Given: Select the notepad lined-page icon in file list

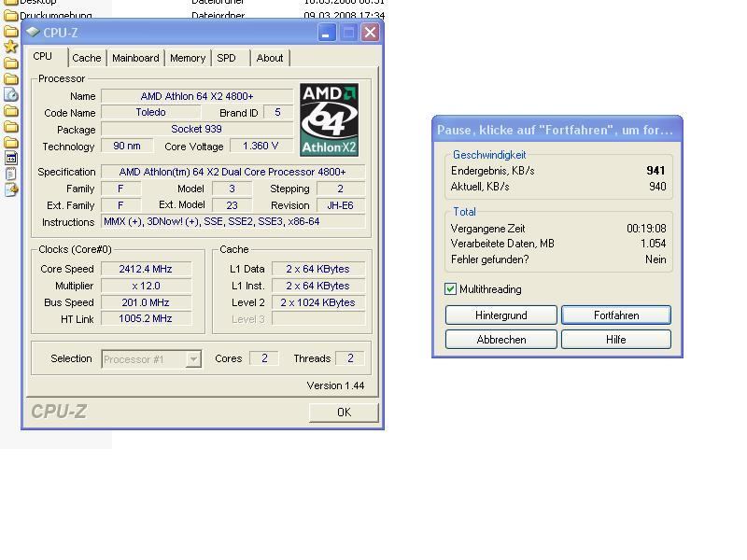Looking at the screenshot, I should [11, 174].
